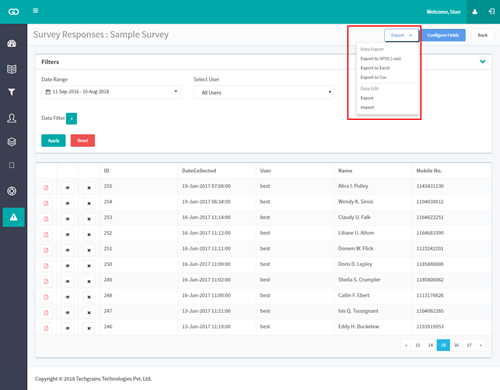Choose Export to SPSS (.sav)
Screen dimensions: 500x390
[x=381, y=59]
